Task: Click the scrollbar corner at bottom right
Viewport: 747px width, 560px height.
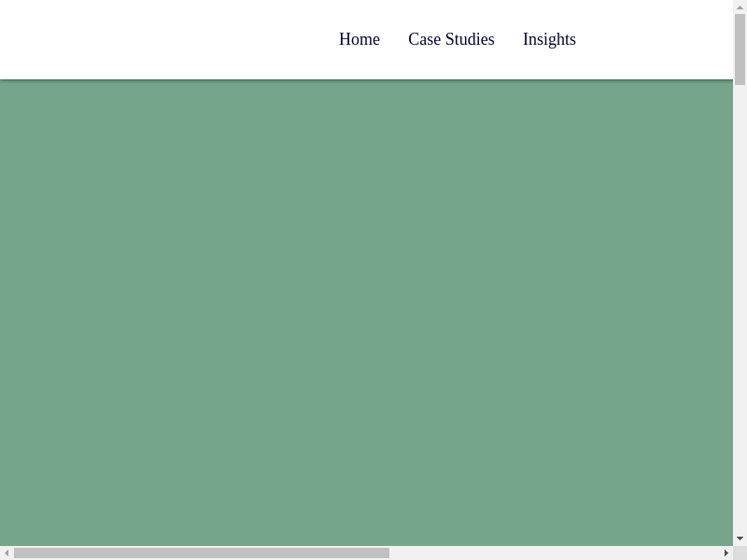Action: 740,553
